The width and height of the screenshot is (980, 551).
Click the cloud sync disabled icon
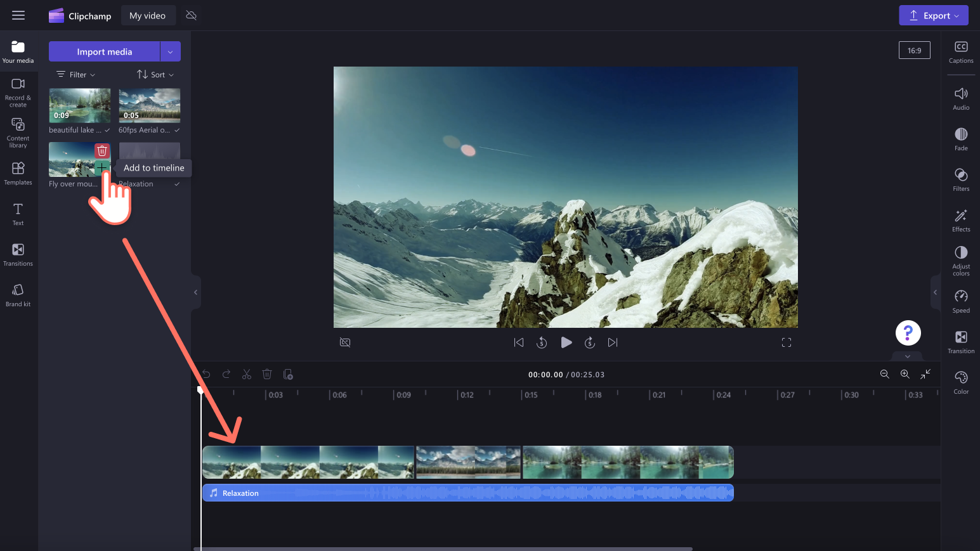coord(191,15)
